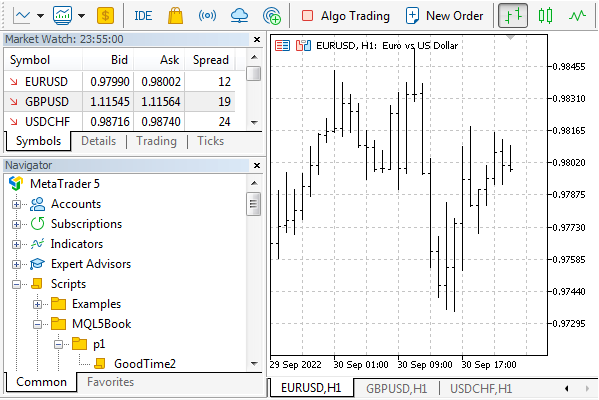Click the red Depth of Market chart icon
599x400 pixels.
point(283,46)
